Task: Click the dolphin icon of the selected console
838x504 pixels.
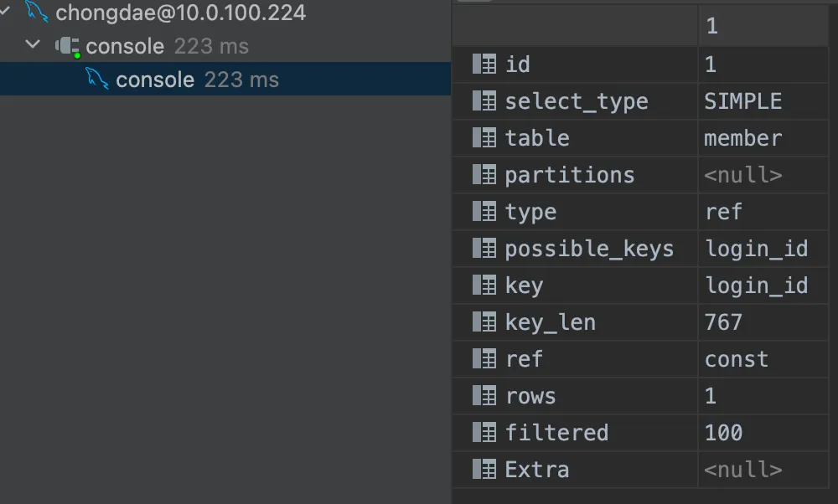Action: click(97, 80)
